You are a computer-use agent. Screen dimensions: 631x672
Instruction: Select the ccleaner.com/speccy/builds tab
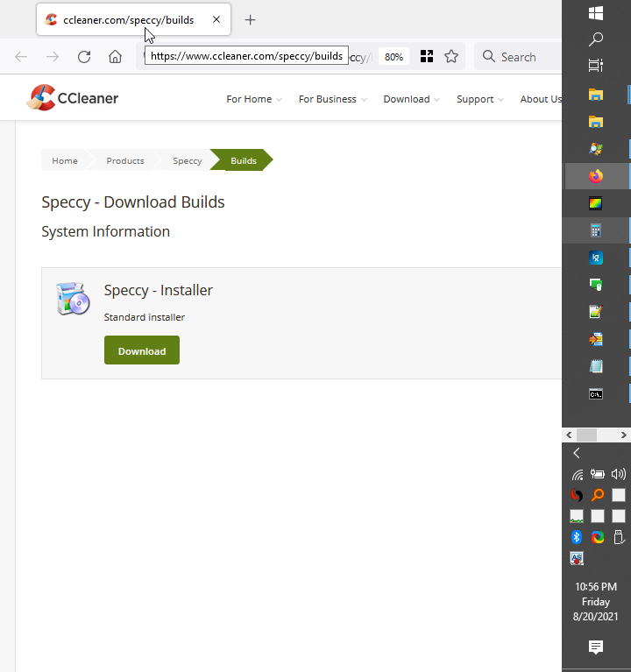134,19
